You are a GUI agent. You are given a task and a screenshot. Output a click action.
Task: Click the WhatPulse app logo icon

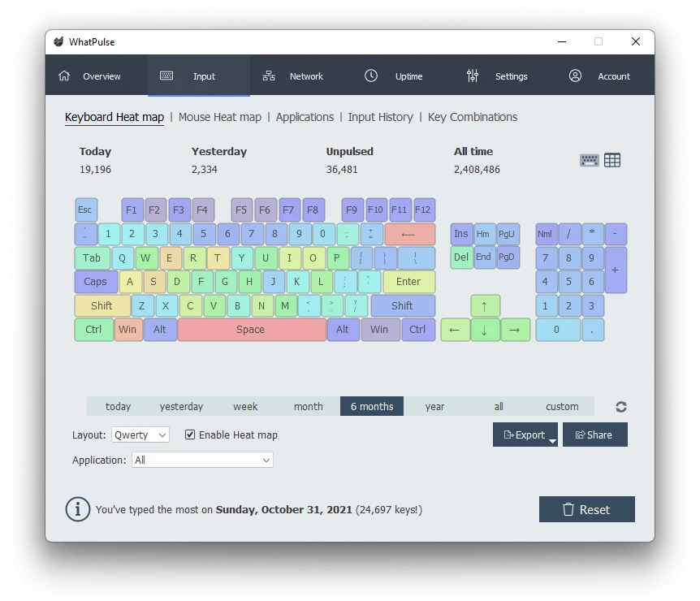pyautogui.click(x=58, y=42)
